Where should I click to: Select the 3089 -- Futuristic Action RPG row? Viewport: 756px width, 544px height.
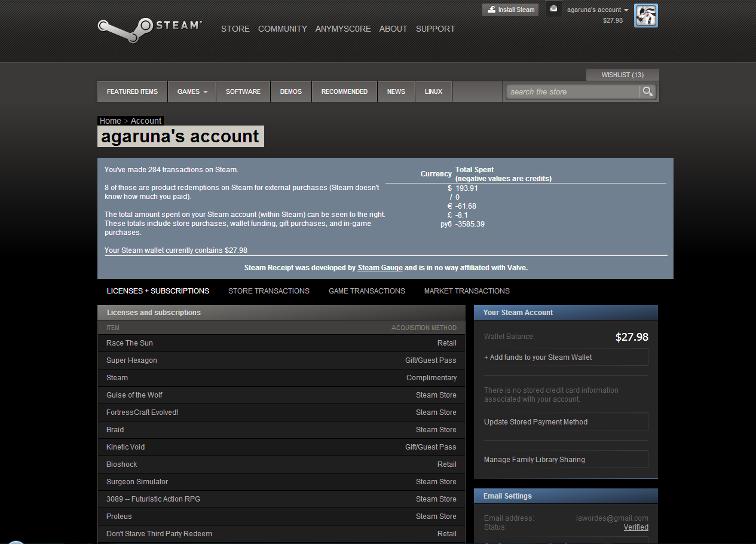pyautogui.click(x=281, y=499)
